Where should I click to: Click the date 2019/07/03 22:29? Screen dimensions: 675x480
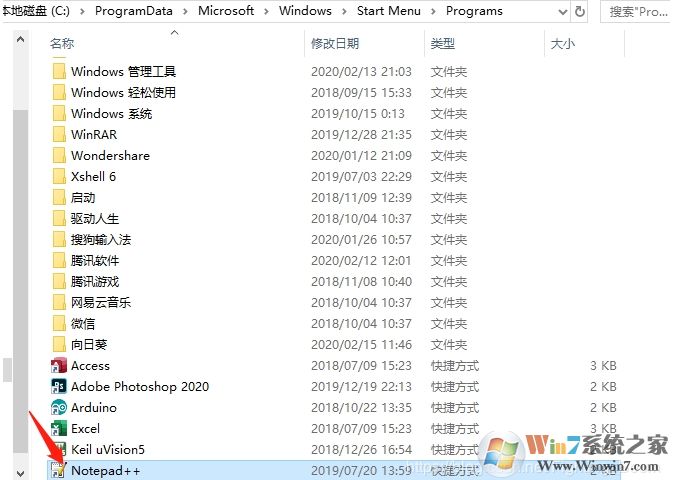tap(361, 177)
